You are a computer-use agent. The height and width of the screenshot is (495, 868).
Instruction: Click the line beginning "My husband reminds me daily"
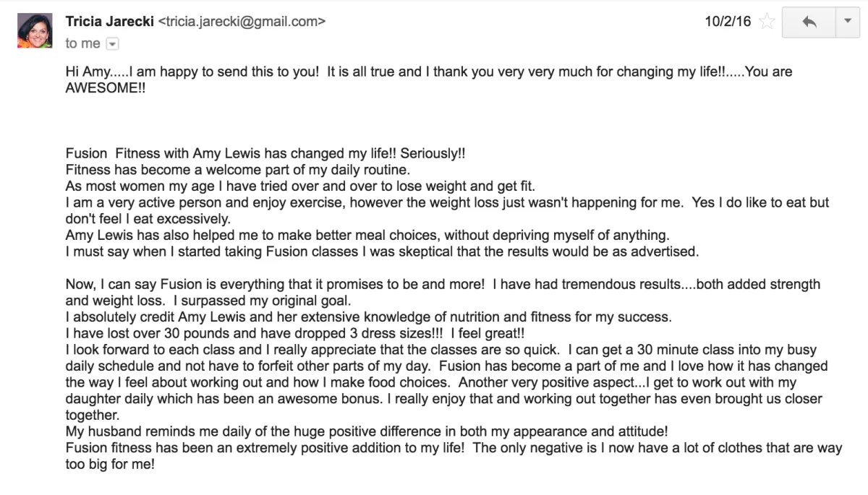366,431
